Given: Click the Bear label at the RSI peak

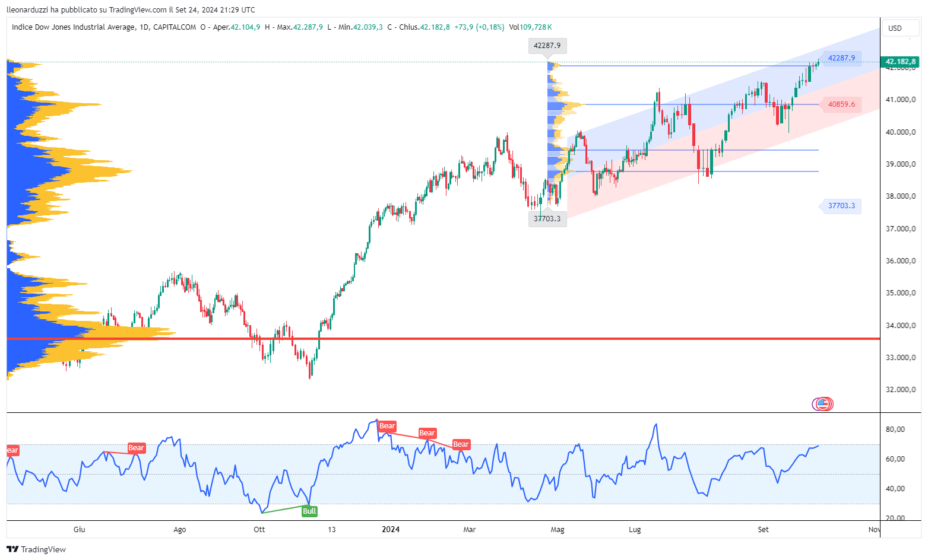Looking at the screenshot, I should pyautogui.click(x=387, y=426).
